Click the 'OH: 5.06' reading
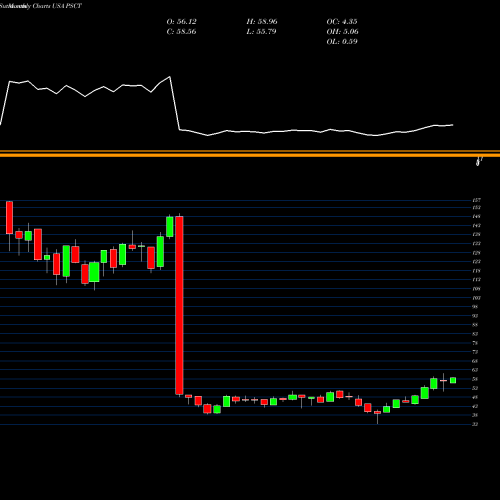This screenshot has height=500, width=500. point(342,32)
